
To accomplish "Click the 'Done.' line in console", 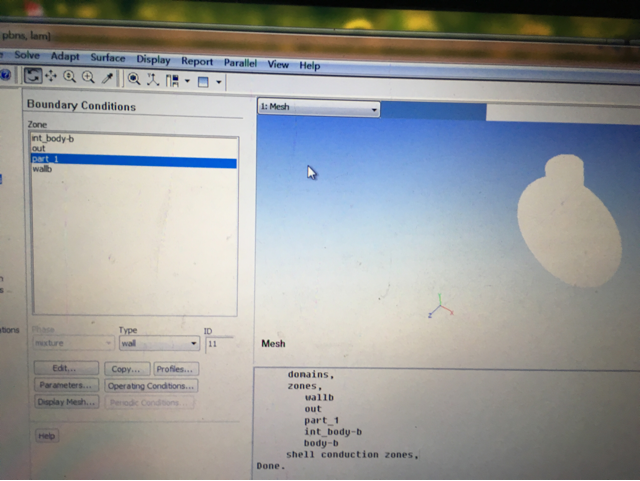I will point(271,466).
